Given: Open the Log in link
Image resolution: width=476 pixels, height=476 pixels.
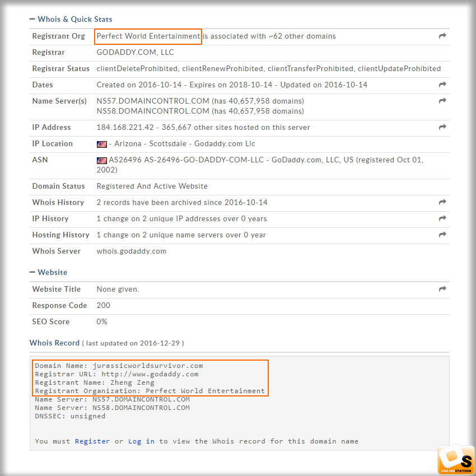Looking at the screenshot, I should (141, 441).
